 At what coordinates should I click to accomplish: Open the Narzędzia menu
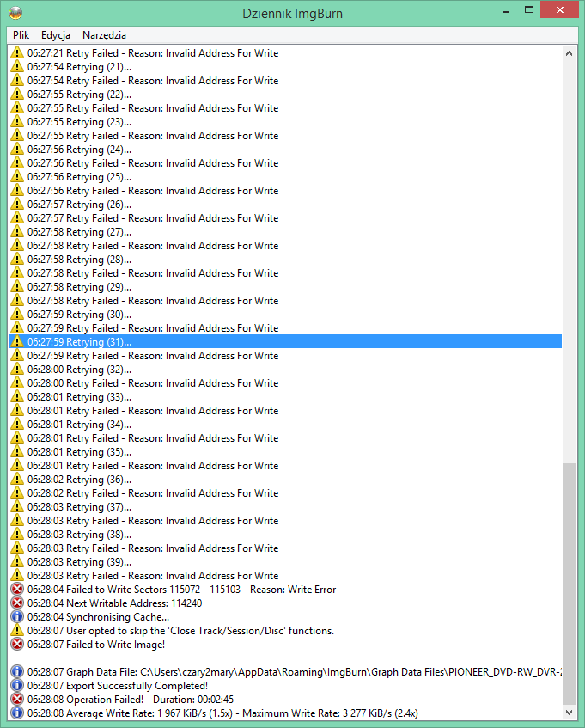coord(104,35)
